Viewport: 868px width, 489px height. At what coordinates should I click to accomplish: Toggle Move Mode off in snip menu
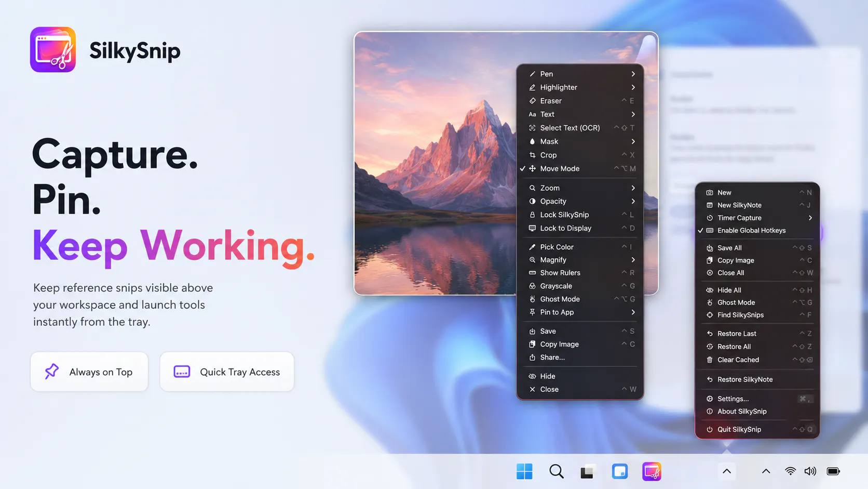pos(580,168)
